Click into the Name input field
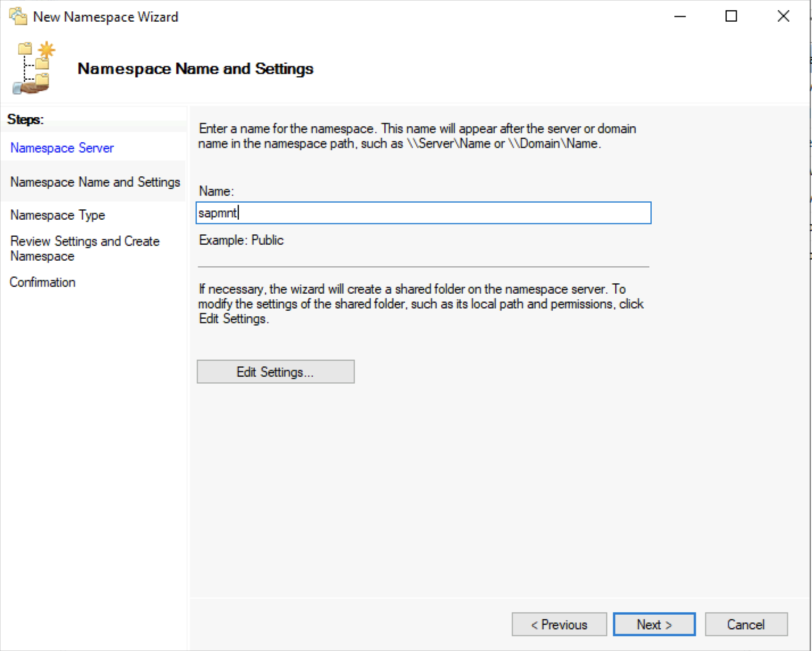The width and height of the screenshot is (812, 651). click(x=424, y=213)
